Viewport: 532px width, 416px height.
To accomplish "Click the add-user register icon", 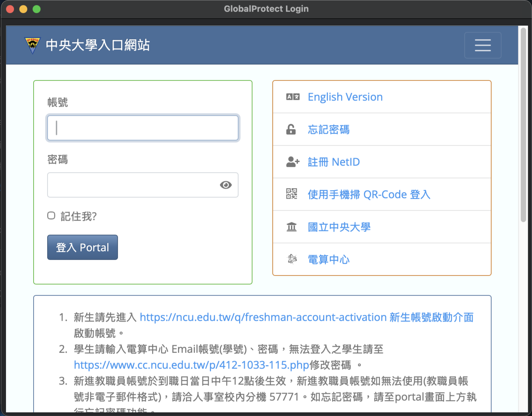I will [x=292, y=162].
